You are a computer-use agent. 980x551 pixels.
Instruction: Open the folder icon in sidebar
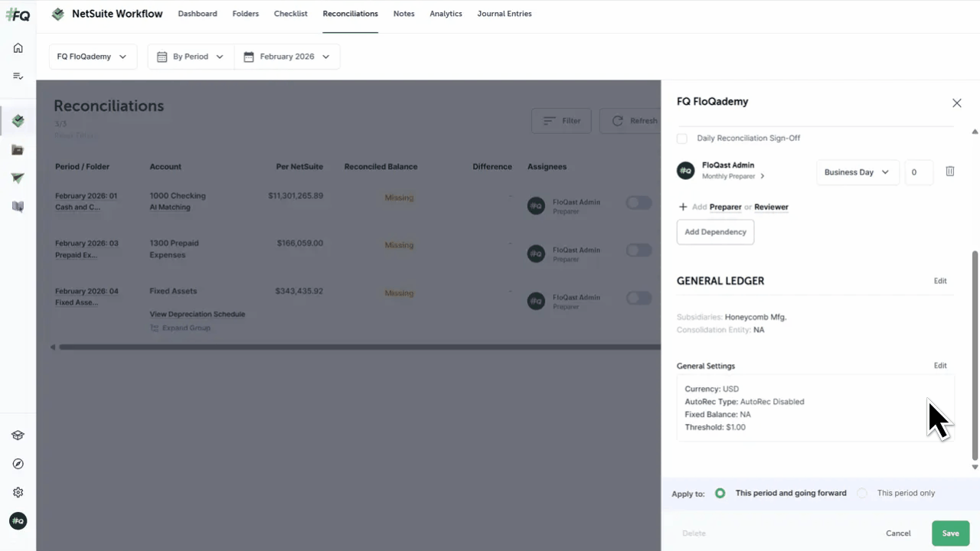tap(18, 150)
